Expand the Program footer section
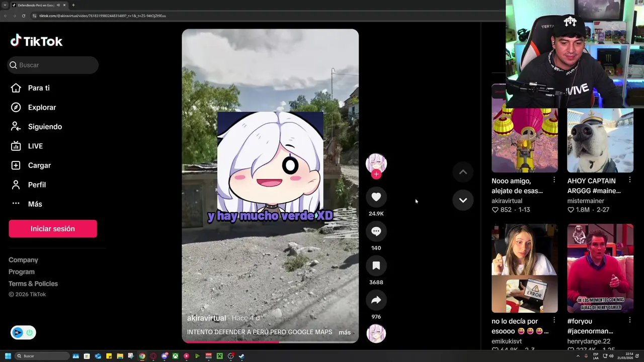Image resolution: width=644 pixels, height=362 pixels. tap(22, 271)
